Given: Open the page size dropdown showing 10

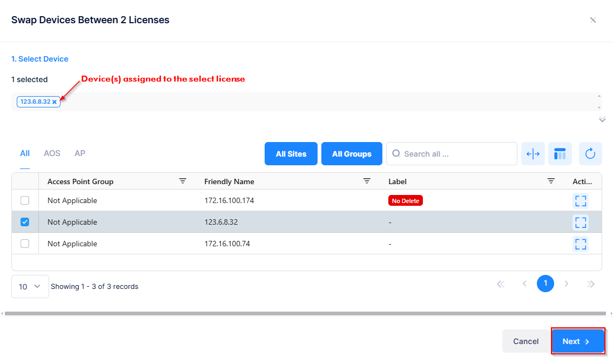Looking at the screenshot, I should pyautogui.click(x=30, y=286).
